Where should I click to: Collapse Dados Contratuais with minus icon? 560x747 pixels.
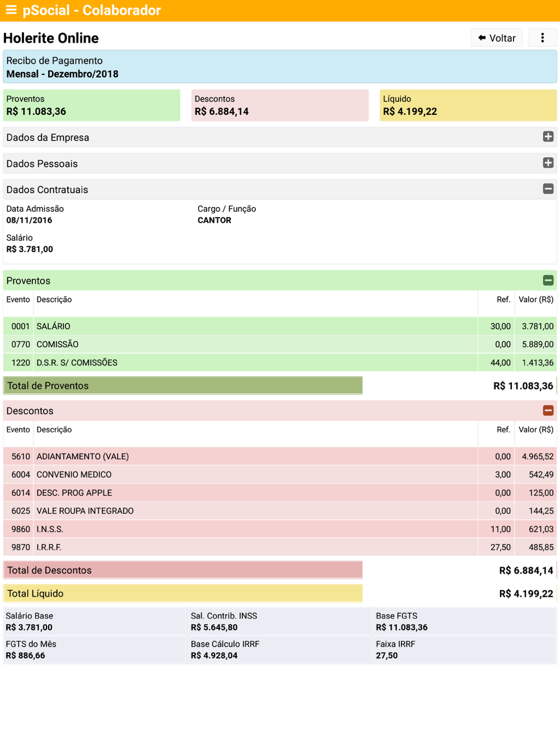pos(548,189)
